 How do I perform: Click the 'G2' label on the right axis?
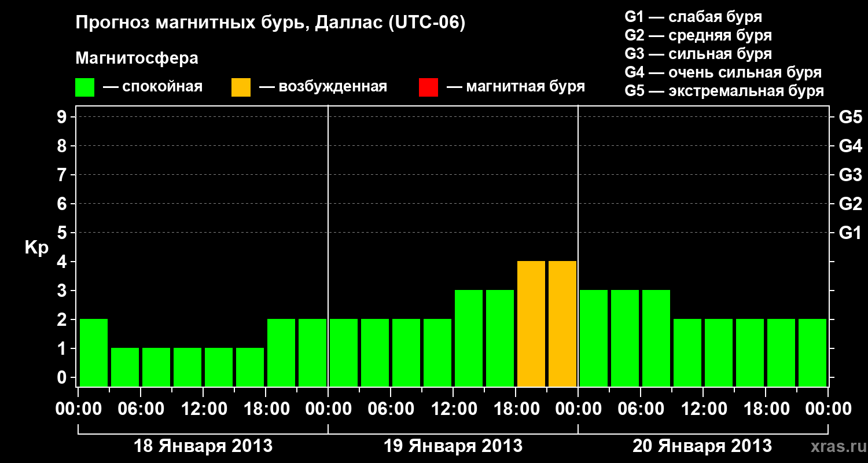[850, 204]
